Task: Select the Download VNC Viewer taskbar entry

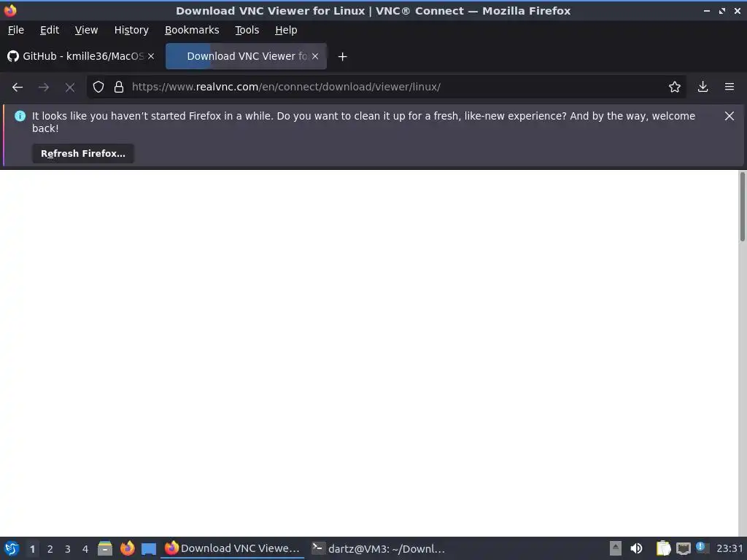Action: tap(232, 548)
